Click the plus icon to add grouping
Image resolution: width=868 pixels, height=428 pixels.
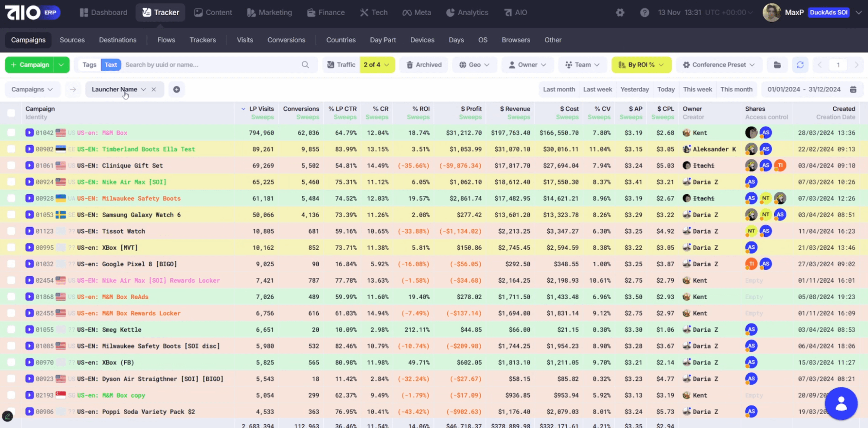pos(176,89)
